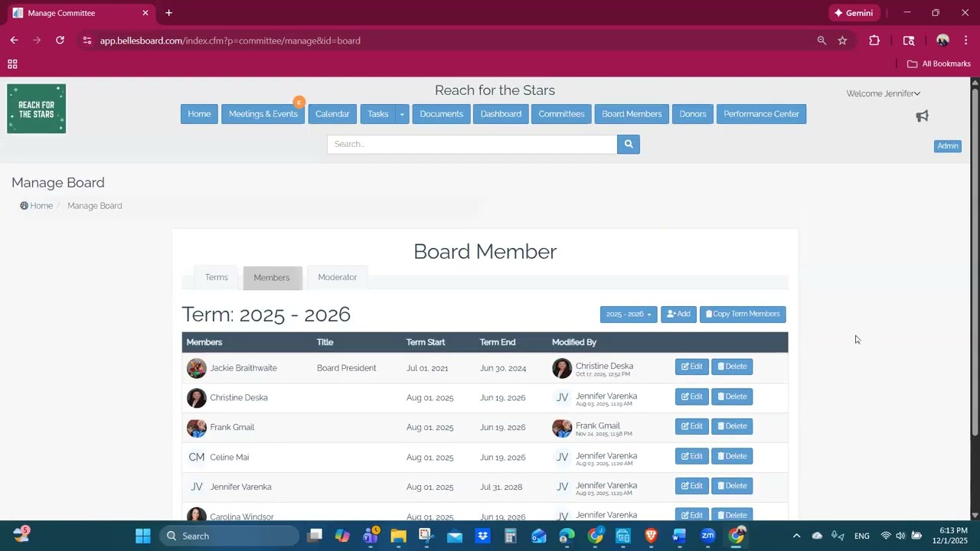Open Windows Start menu
Image resolution: width=980 pixels, height=551 pixels.
coord(143,536)
